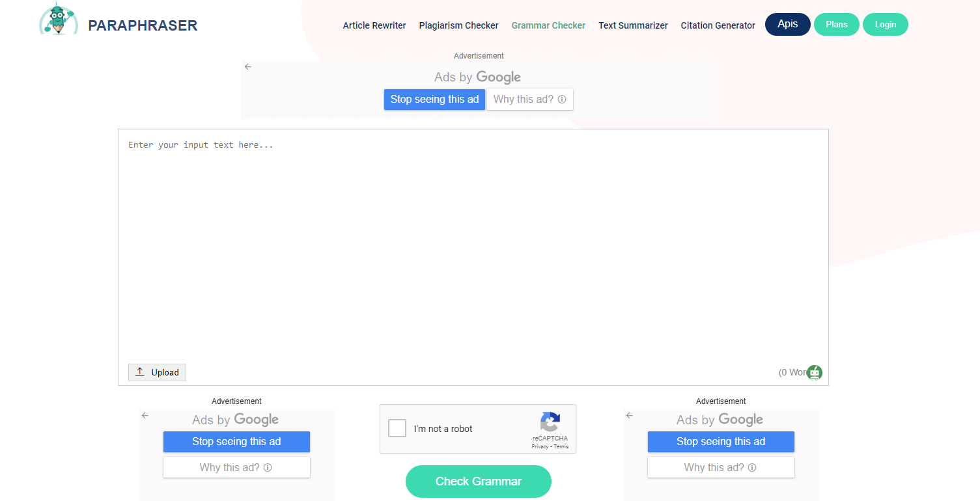The width and height of the screenshot is (980, 501).
Task: Click the back arrow in the top ad banner
Action: point(248,66)
